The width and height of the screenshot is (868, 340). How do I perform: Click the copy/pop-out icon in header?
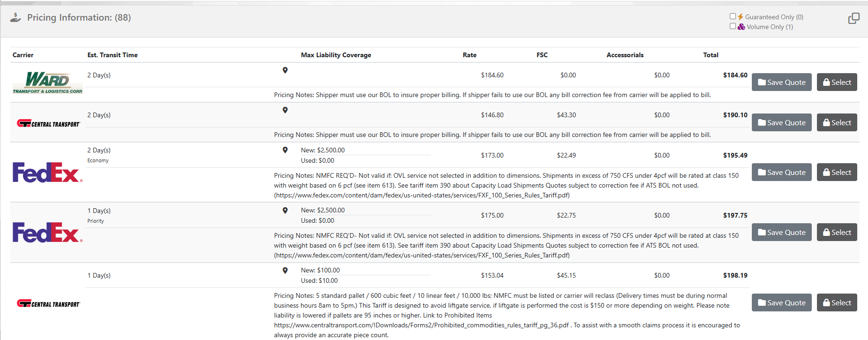pyautogui.click(x=853, y=18)
